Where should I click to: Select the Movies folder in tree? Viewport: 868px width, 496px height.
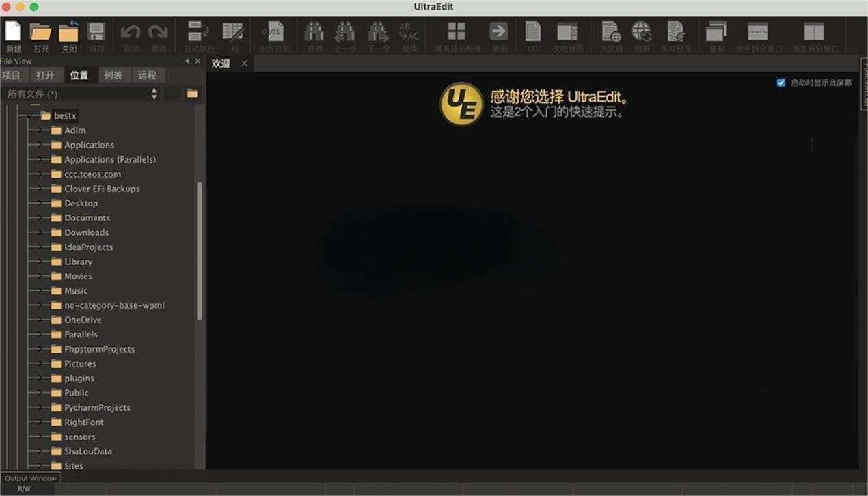coord(79,276)
